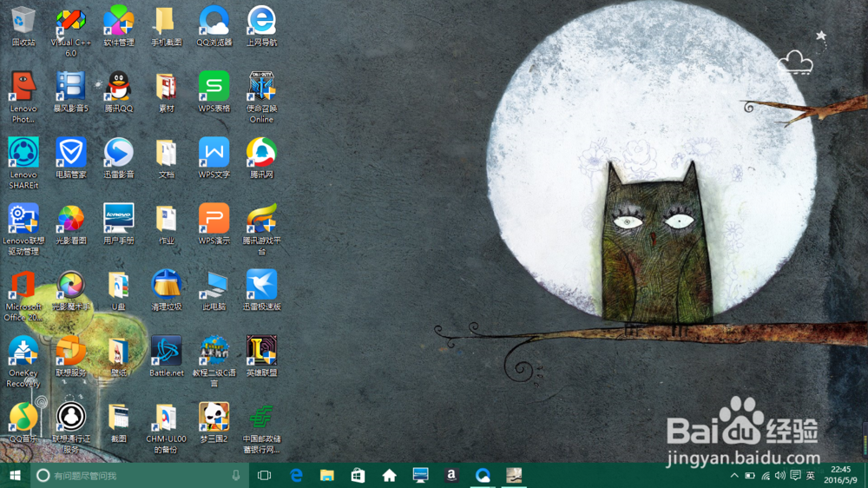Launch WPS表格 spreadsheet app

pyautogui.click(x=214, y=92)
